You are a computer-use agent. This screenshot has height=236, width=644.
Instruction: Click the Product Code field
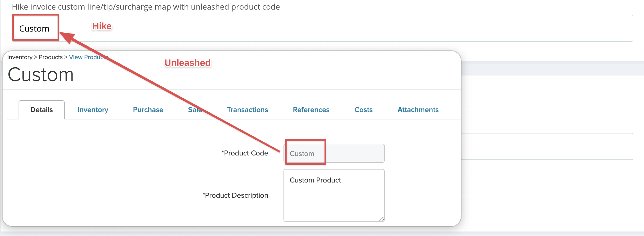(334, 153)
